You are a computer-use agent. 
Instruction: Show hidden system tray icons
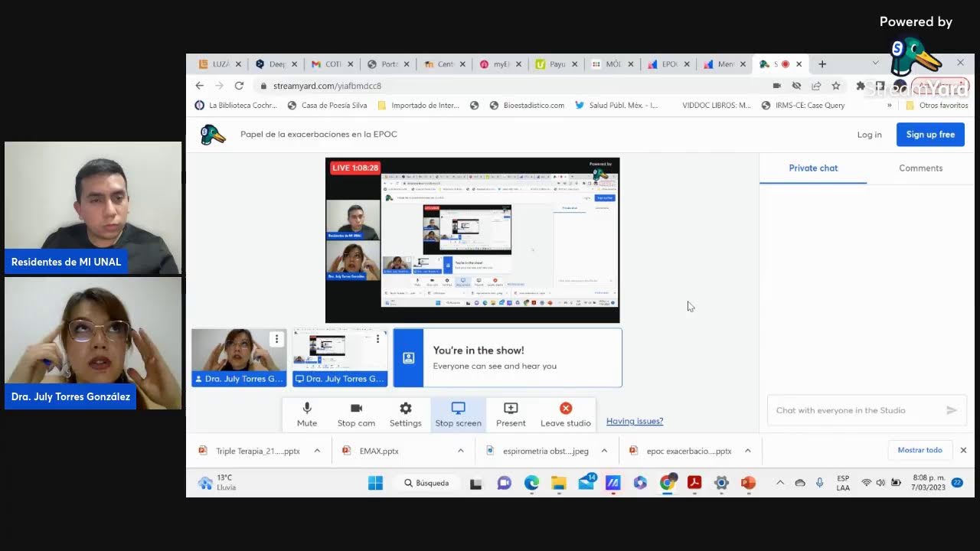tap(780, 483)
